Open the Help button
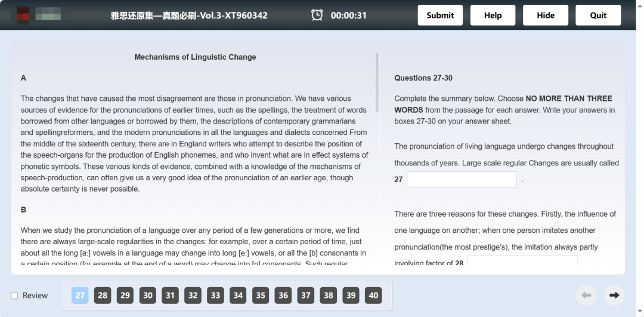 [x=493, y=15]
